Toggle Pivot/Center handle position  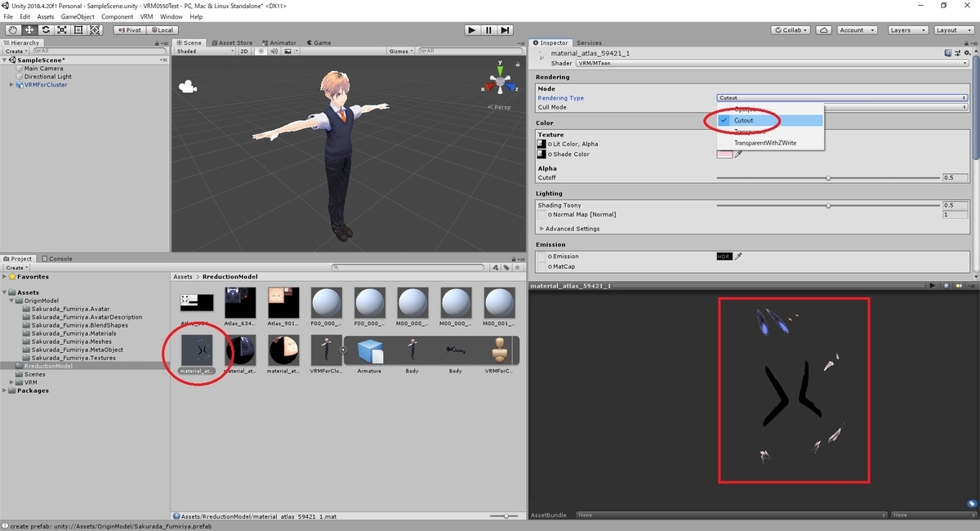(x=129, y=30)
